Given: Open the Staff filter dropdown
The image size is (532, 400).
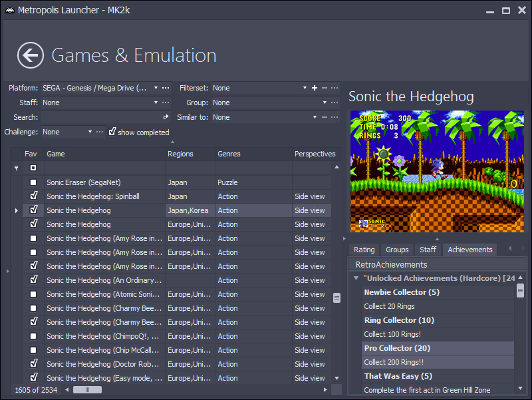Looking at the screenshot, I should tap(156, 102).
